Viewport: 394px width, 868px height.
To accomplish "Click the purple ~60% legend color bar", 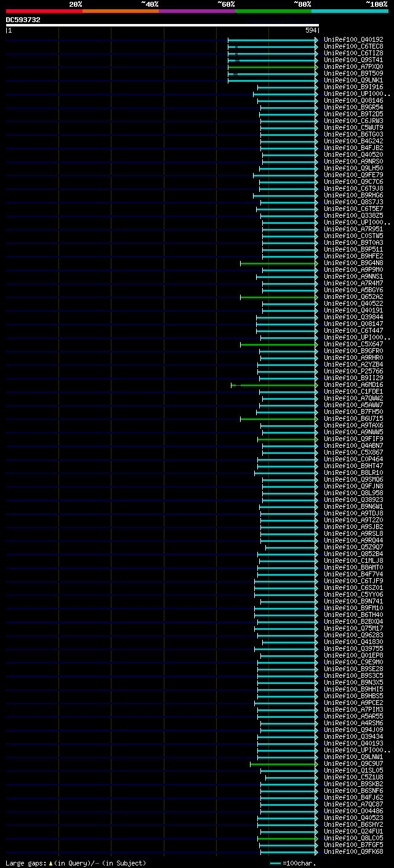I will pos(197,10).
